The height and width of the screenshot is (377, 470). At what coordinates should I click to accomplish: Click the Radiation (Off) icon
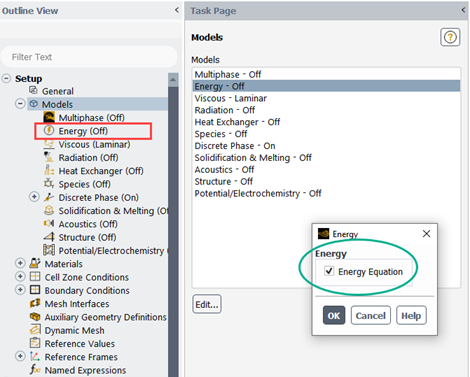pos(49,157)
